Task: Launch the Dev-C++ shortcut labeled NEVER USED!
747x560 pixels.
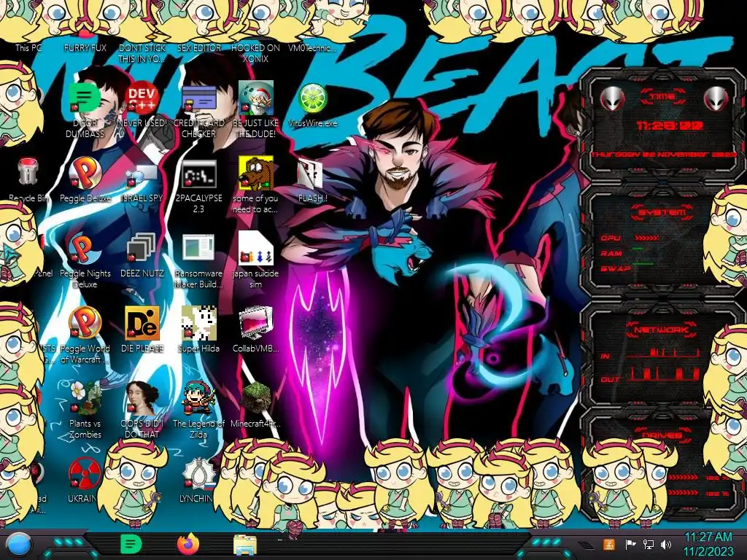Action: click(x=142, y=98)
